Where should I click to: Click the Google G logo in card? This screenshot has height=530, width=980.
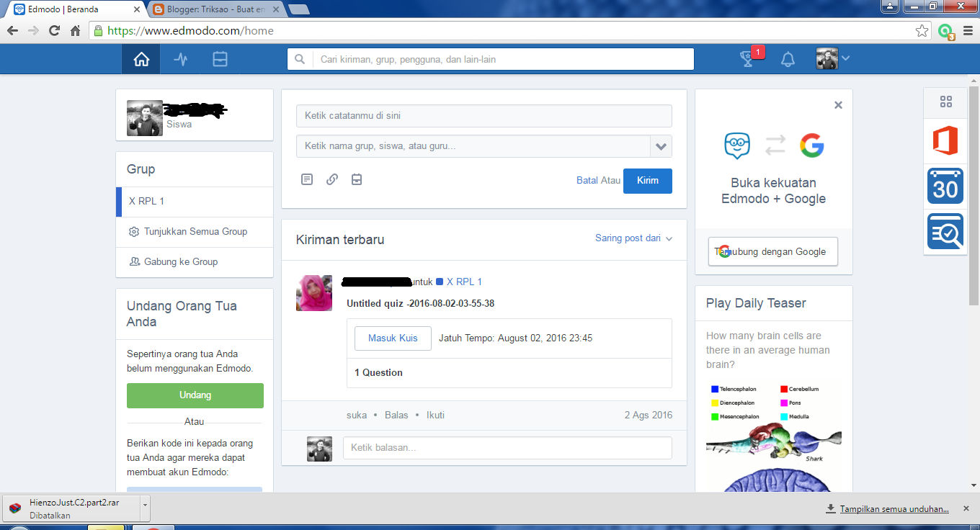coord(812,146)
